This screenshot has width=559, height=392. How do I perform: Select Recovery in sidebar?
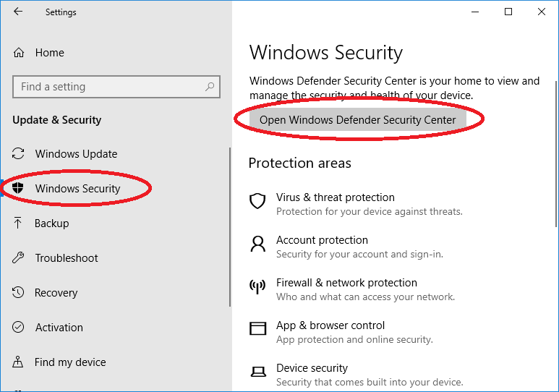(x=56, y=292)
